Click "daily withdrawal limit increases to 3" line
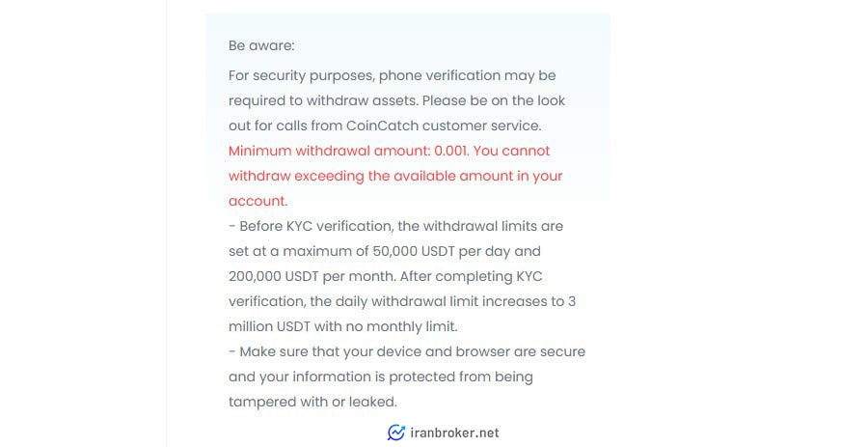Screen dimensions: 868x447 tap(443, 302)
